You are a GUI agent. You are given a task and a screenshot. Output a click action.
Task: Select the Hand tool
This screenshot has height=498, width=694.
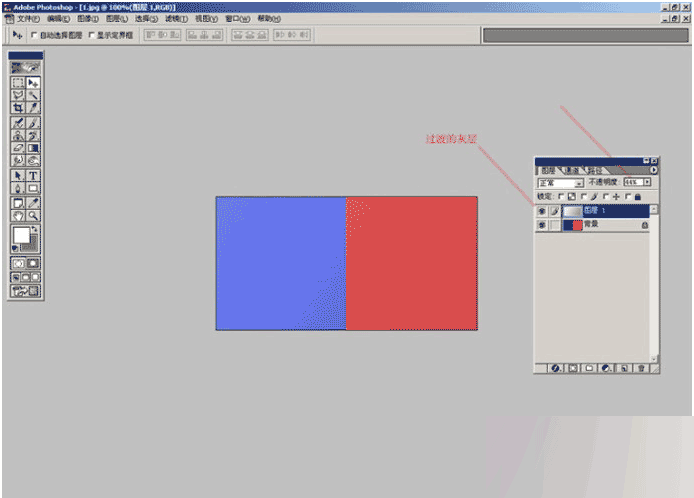coord(18,216)
